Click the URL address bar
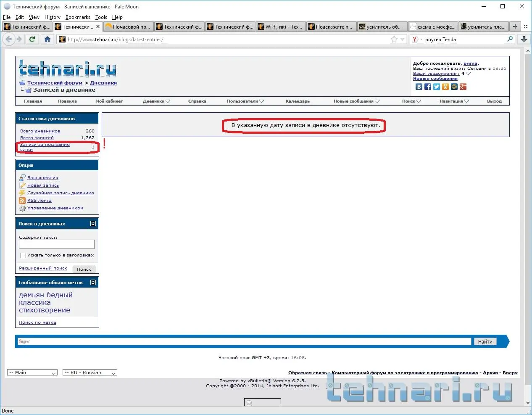The width and height of the screenshot is (532, 415). click(229, 39)
